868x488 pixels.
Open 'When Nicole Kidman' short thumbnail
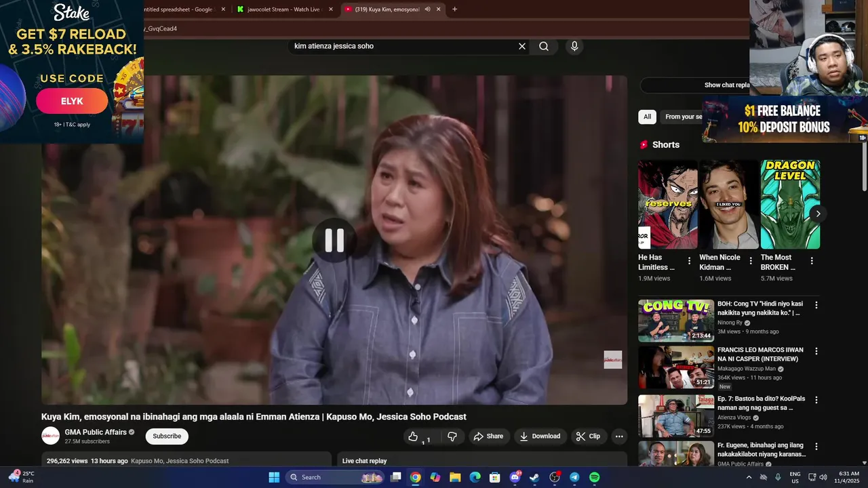729,205
